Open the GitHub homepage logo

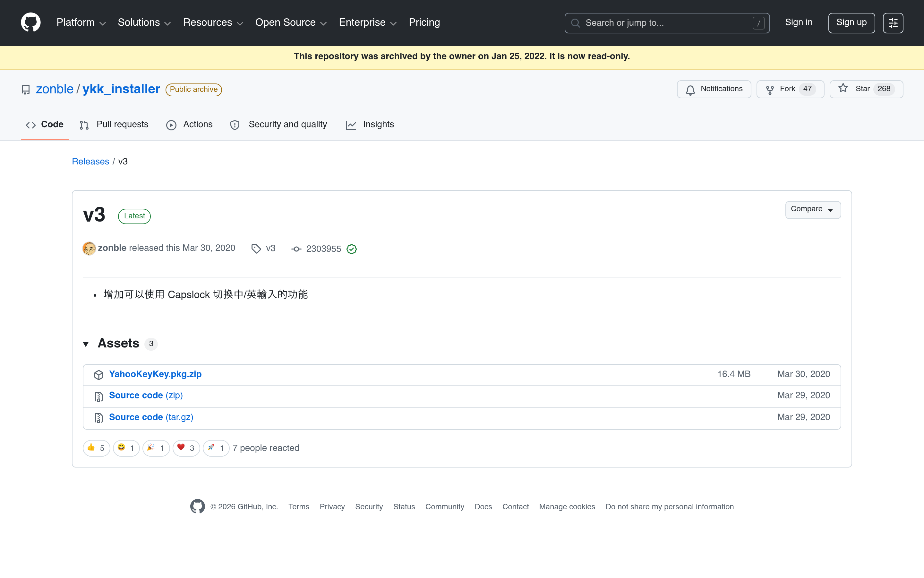(30, 22)
